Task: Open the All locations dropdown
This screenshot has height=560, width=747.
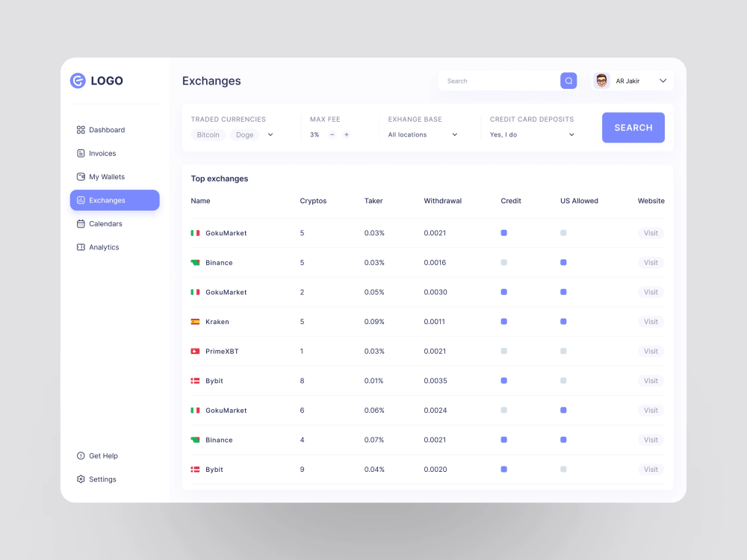Action: pos(423,134)
